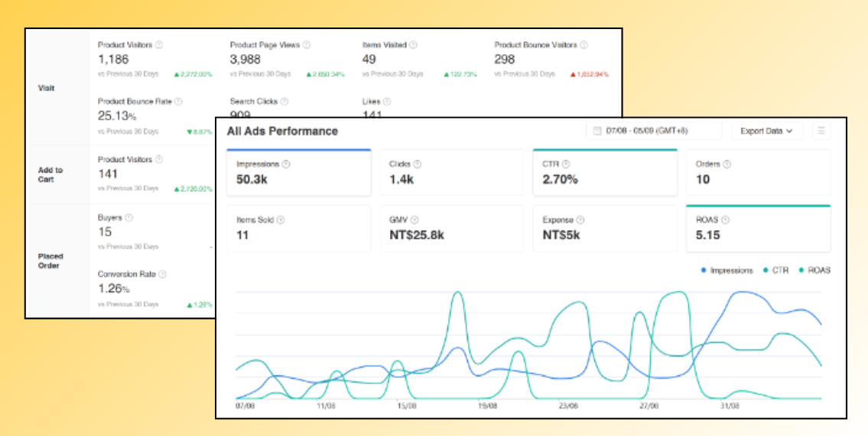Image resolution: width=868 pixels, height=436 pixels.
Task: Click help icon next to Buyers
Action: pyautogui.click(x=128, y=218)
